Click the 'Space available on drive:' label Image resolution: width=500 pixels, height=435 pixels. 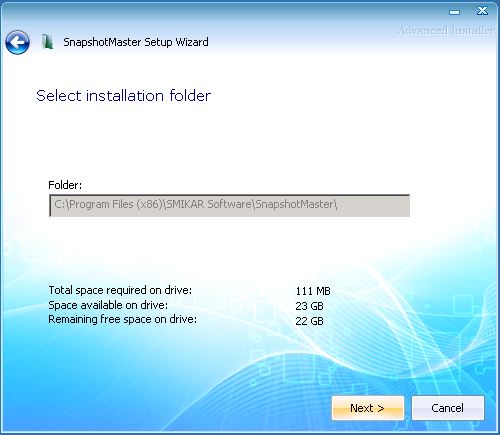point(108,305)
